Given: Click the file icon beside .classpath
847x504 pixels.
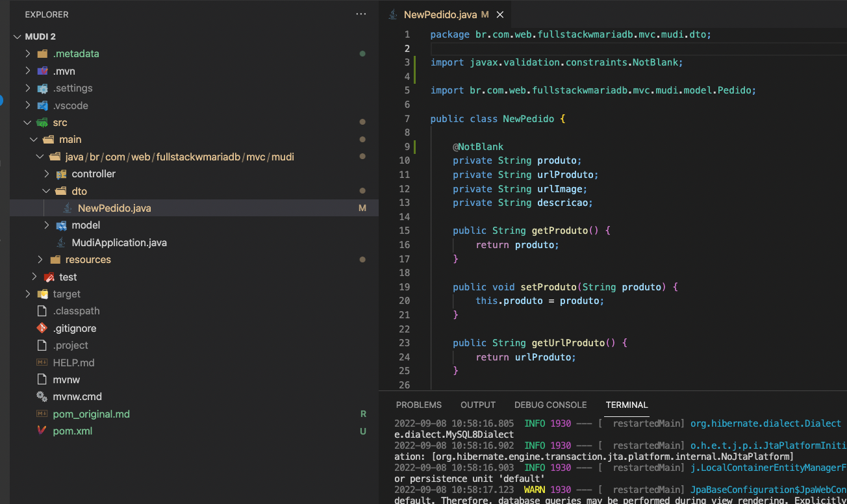Looking at the screenshot, I should click(x=43, y=311).
